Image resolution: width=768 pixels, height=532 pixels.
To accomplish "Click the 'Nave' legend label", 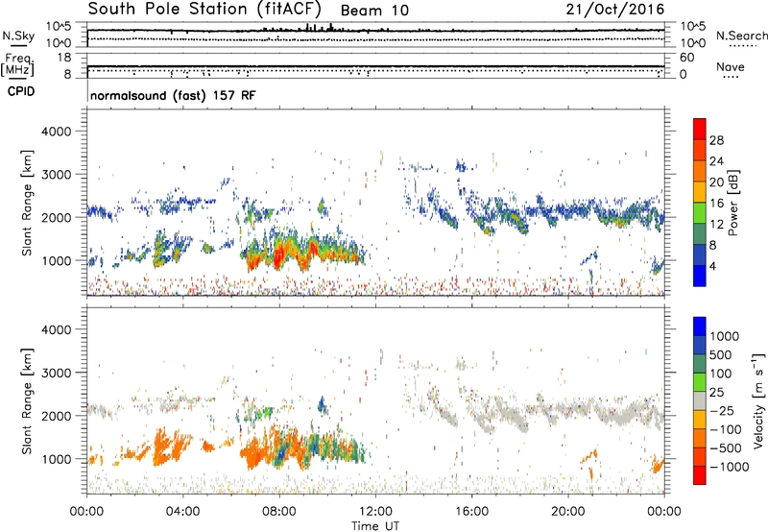I will [731, 67].
